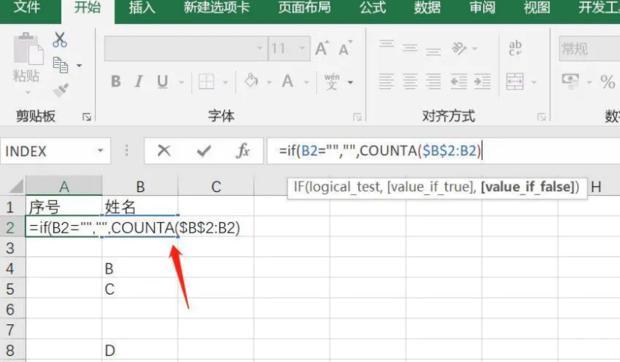This screenshot has height=362, width=620.
Task: Click the Paste clipboard icon
Action: [x=28, y=49]
